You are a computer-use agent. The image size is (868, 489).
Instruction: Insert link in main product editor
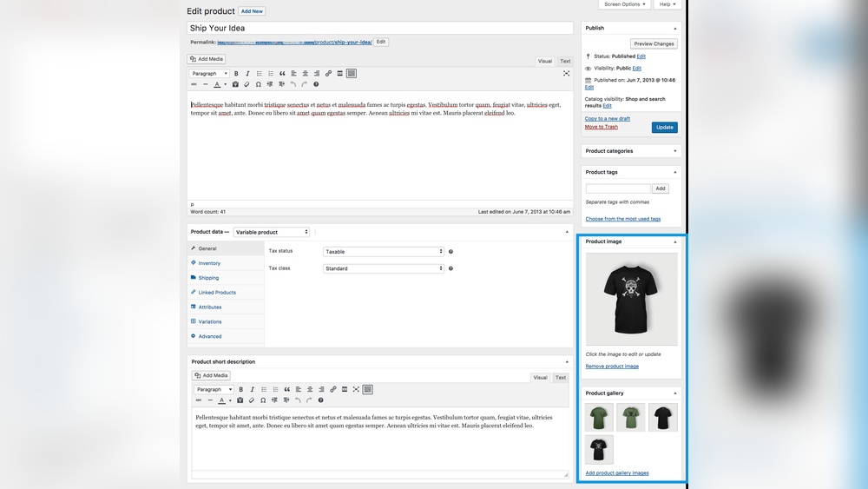pos(328,74)
